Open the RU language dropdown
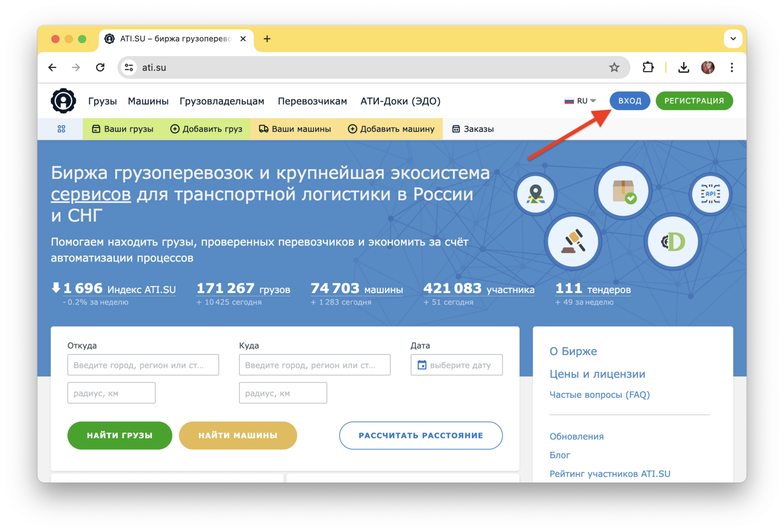This screenshot has height=532, width=784. [x=580, y=101]
